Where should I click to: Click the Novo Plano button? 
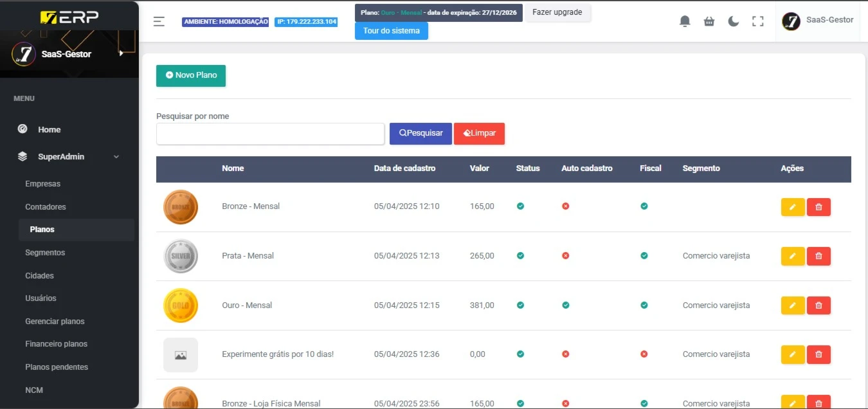(191, 75)
